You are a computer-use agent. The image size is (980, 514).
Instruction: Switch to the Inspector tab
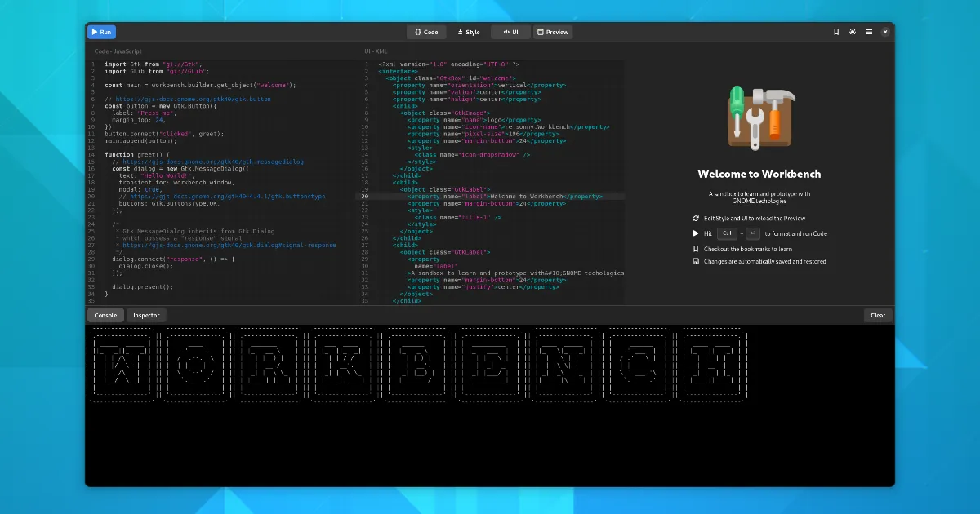pyautogui.click(x=146, y=315)
